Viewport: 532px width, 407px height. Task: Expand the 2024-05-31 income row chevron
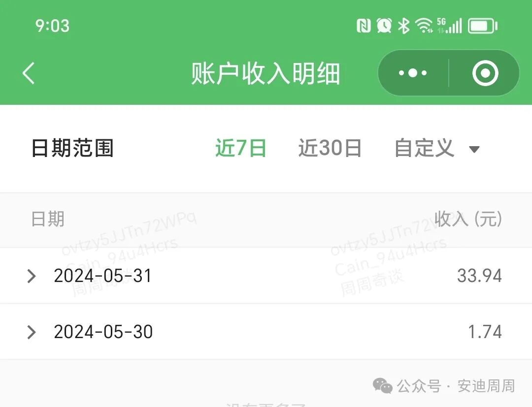click(x=31, y=276)
